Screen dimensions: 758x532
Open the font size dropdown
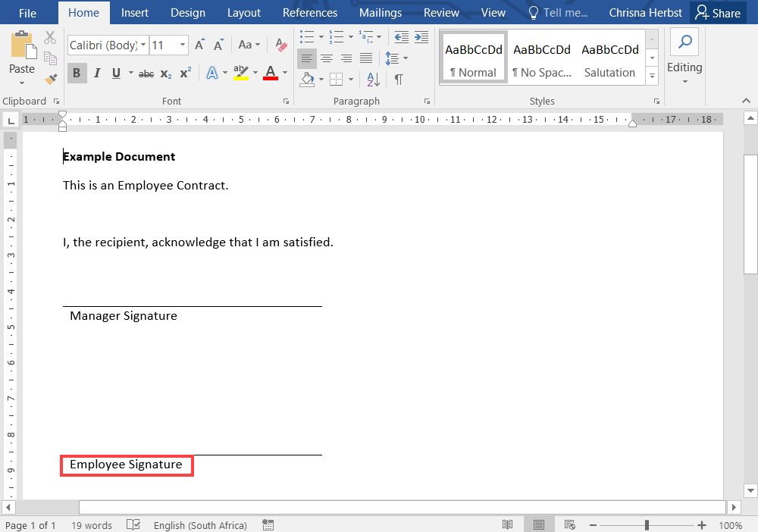(x=183, y=45)
